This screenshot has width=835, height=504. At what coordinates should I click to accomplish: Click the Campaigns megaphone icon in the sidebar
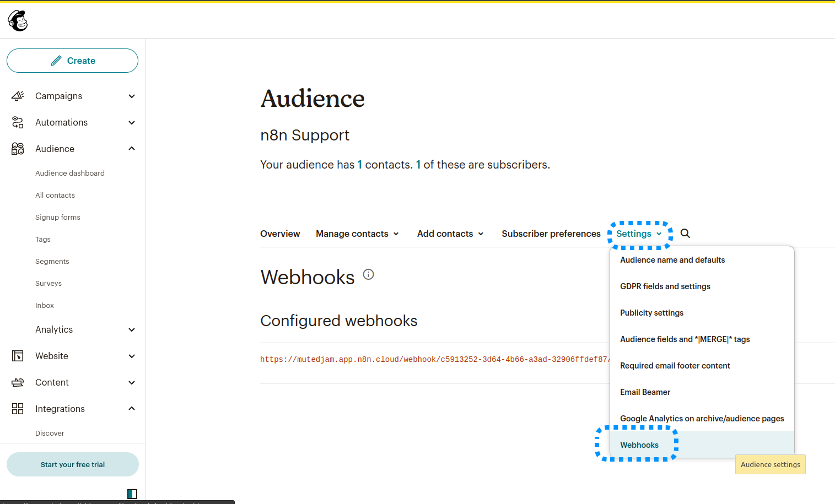[17, 96]
